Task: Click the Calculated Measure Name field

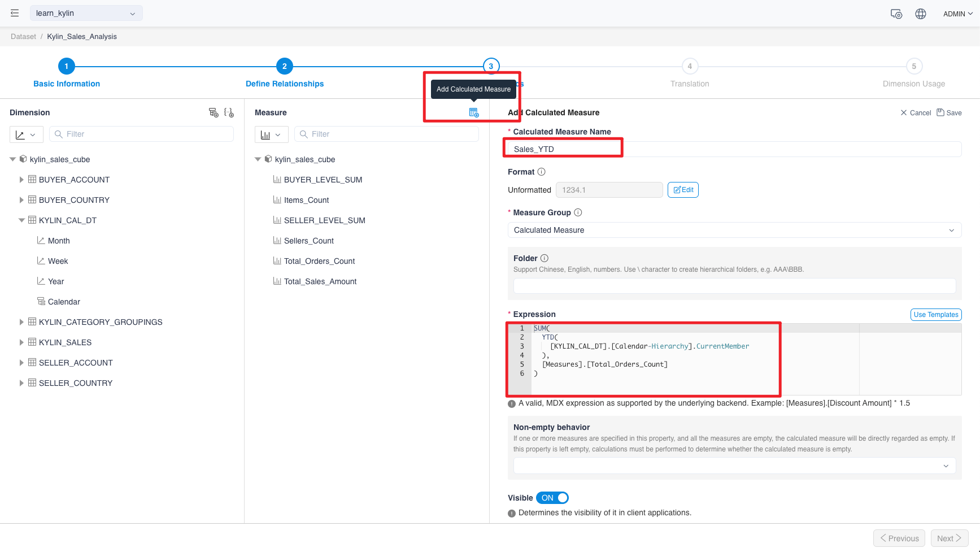Action: pyautogui.click(x=734, y=149)
